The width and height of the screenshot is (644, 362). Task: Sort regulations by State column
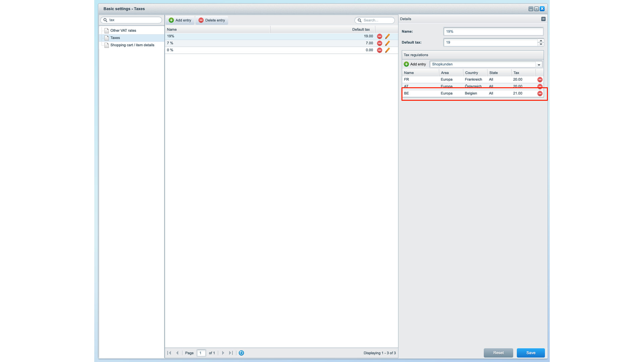[x=499, y=73]
